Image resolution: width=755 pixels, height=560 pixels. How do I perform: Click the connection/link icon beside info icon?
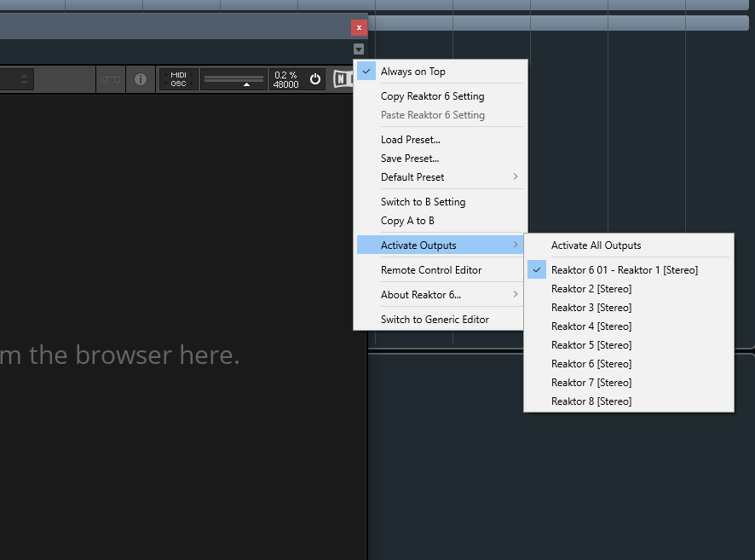click(111, 79)
